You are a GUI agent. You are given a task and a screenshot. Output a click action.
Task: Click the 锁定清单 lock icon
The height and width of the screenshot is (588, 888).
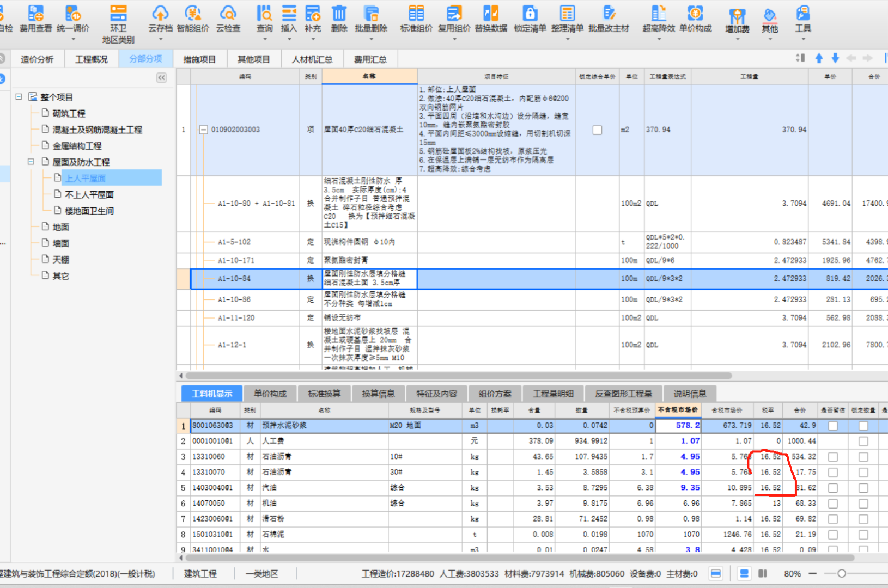(530, 18)
